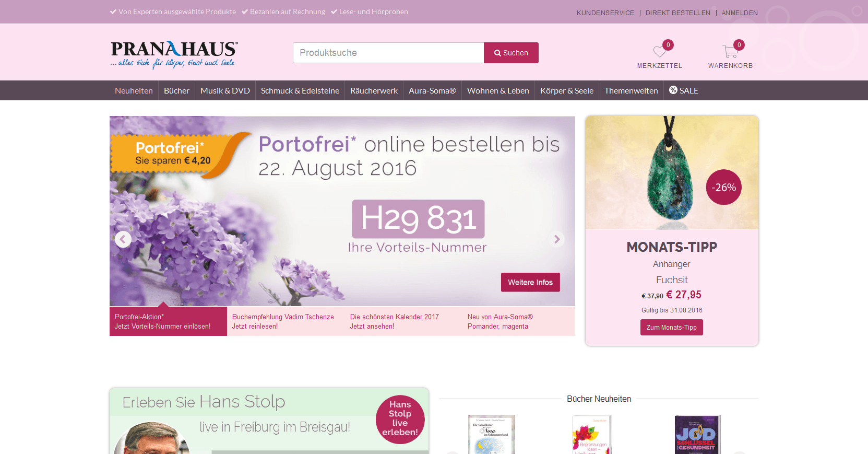Click the Zum Monats-Tipp button
Viewport: 868px width, 454px height.
pyautogui.click(x=672, y=327)
